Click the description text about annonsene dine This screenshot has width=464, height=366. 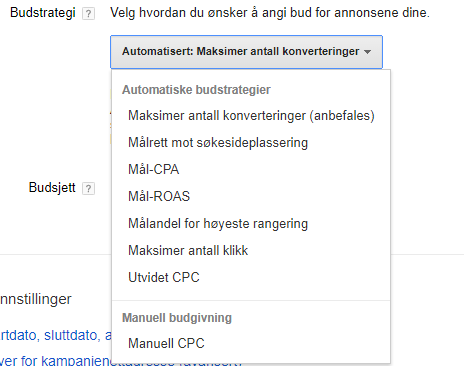270,13
